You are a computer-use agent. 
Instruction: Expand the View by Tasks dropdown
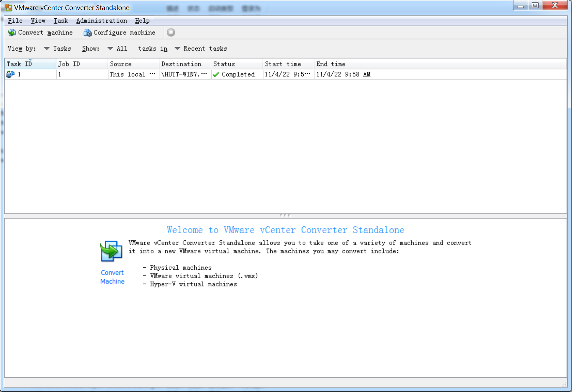(58, 49)
